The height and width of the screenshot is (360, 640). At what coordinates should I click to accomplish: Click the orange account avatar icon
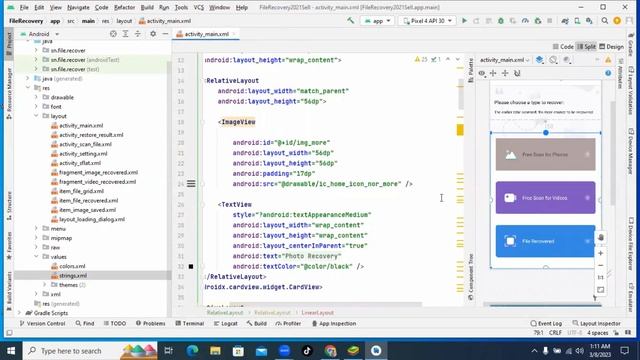pos(617,21)
